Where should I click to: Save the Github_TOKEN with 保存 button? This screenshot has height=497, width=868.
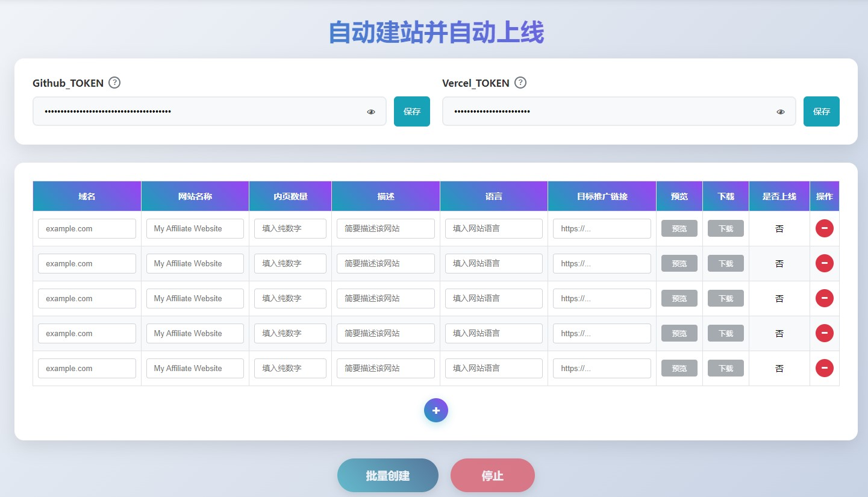[x=412, y=111]
